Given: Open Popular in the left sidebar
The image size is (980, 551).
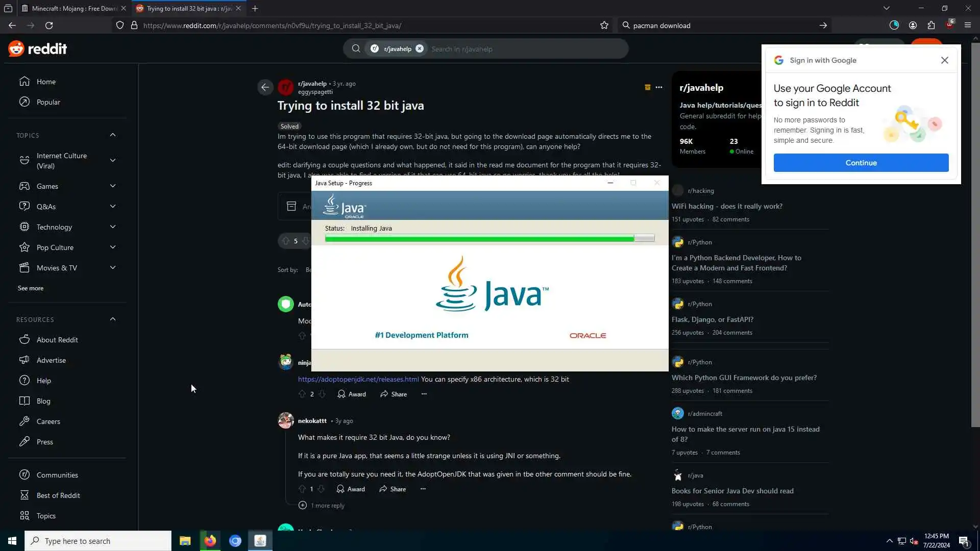Looking at the screenshot, I should 48,102.
